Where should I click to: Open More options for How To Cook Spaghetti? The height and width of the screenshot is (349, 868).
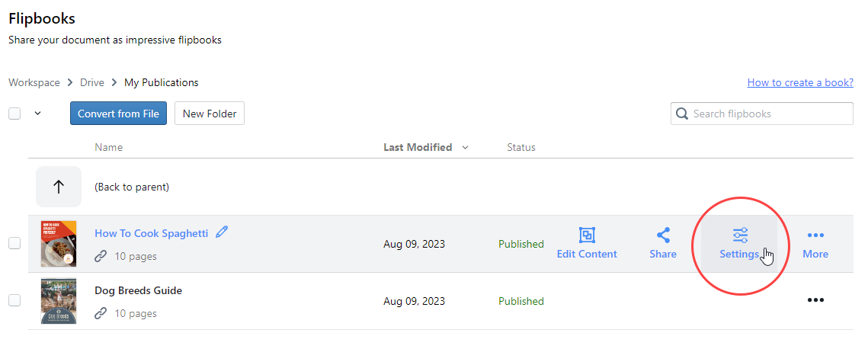click(x=815, y=243)
